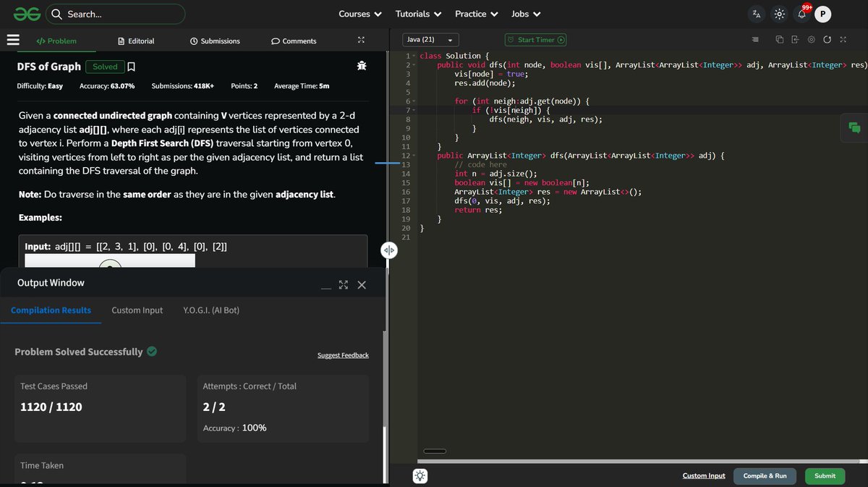Close the Output Window
868x487 pixels.
coord(362,285)
